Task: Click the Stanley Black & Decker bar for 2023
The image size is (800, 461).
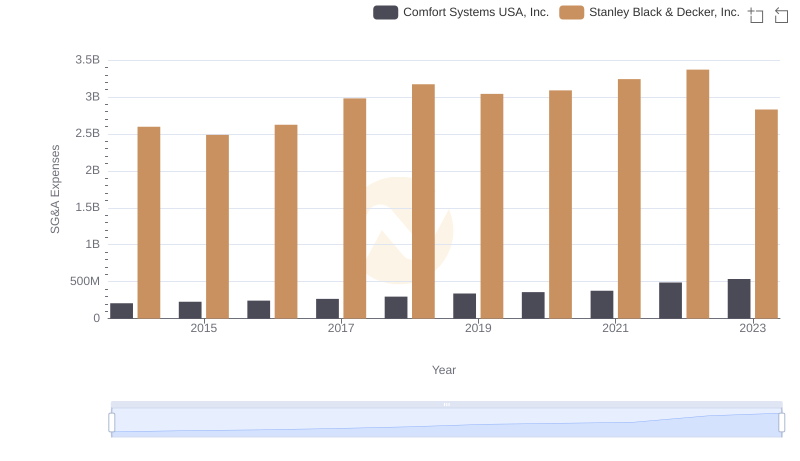Action: (766, 214)
